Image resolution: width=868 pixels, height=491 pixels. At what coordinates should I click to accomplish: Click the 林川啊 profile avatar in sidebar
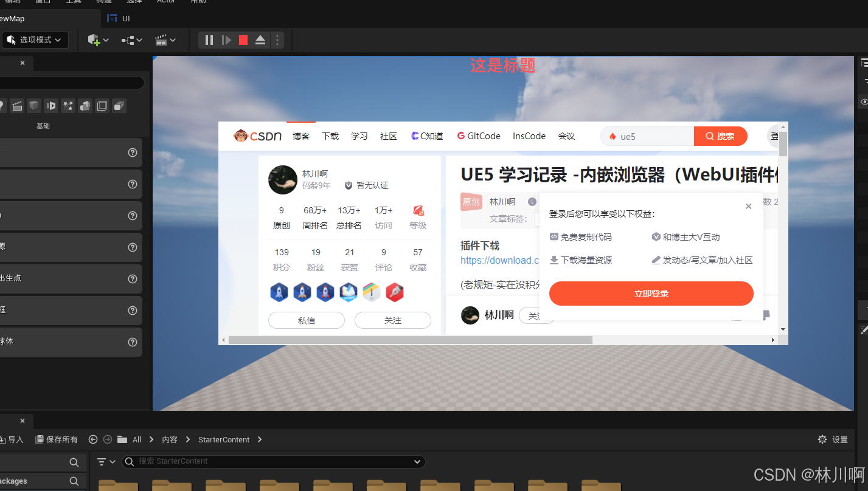click(283, 180)
